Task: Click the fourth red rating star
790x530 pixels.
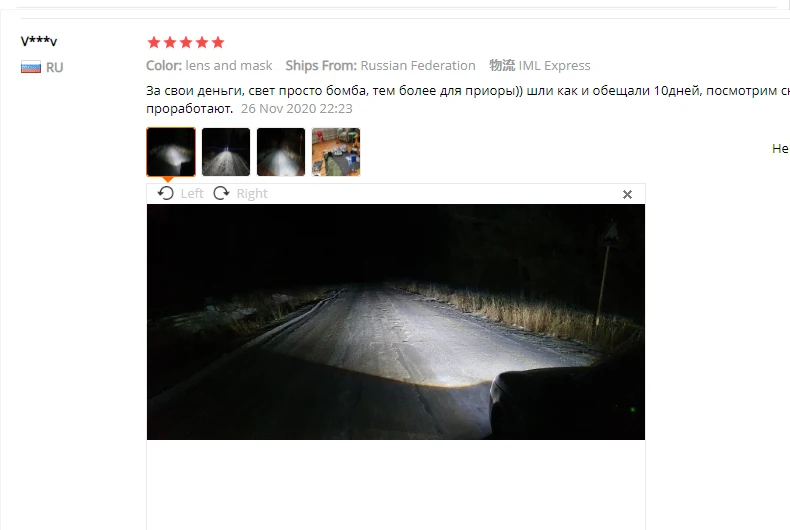Action: point(202,42)
